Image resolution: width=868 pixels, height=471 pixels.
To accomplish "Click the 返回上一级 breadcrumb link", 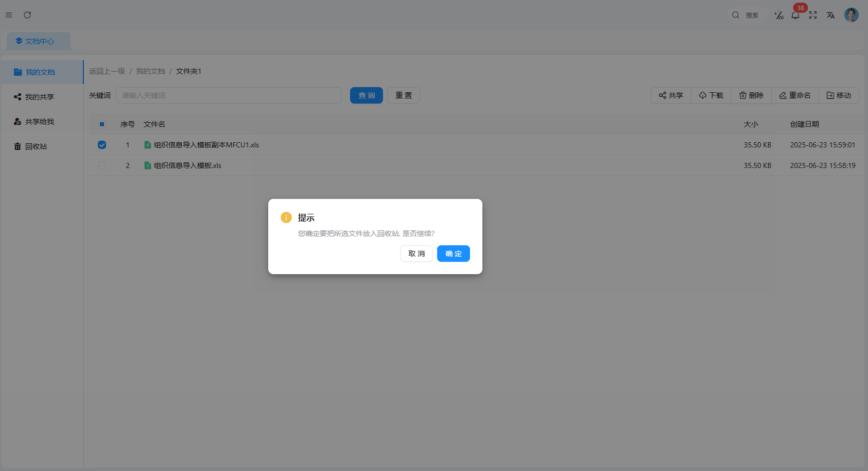I will [107, 71].
